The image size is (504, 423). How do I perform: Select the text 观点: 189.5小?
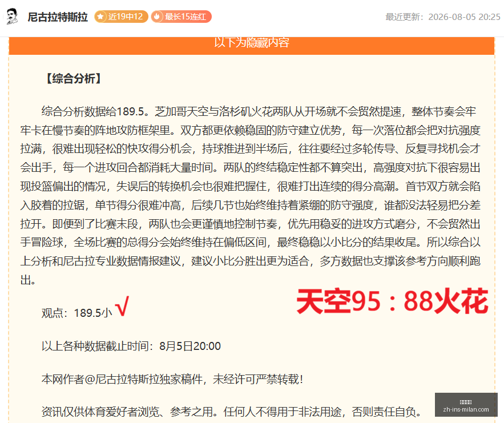tap(76, 313)
